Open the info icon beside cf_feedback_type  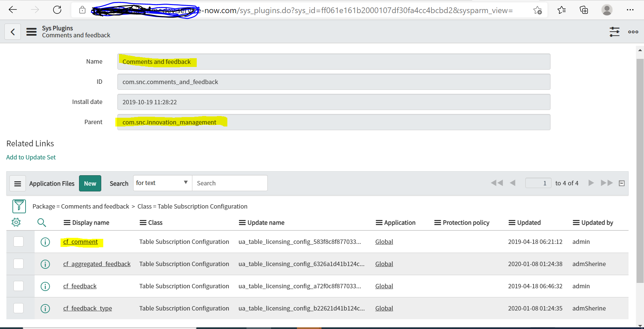(45, 308)
